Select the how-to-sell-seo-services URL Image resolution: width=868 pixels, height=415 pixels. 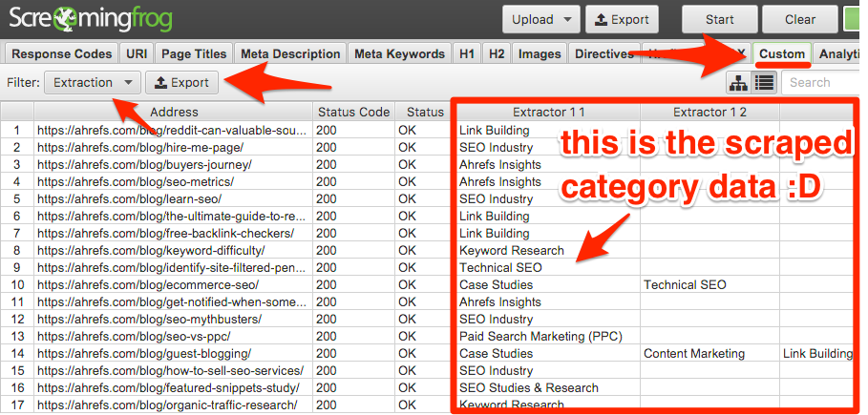click(x=171, y=371)
